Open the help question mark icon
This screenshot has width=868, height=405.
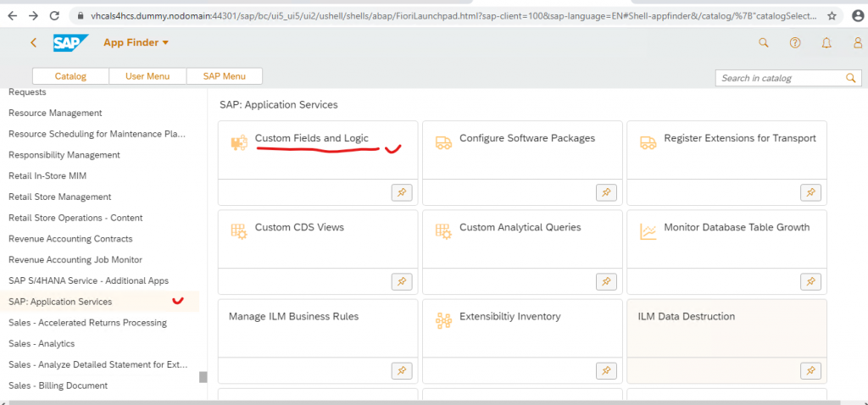[x=795, y=42]
